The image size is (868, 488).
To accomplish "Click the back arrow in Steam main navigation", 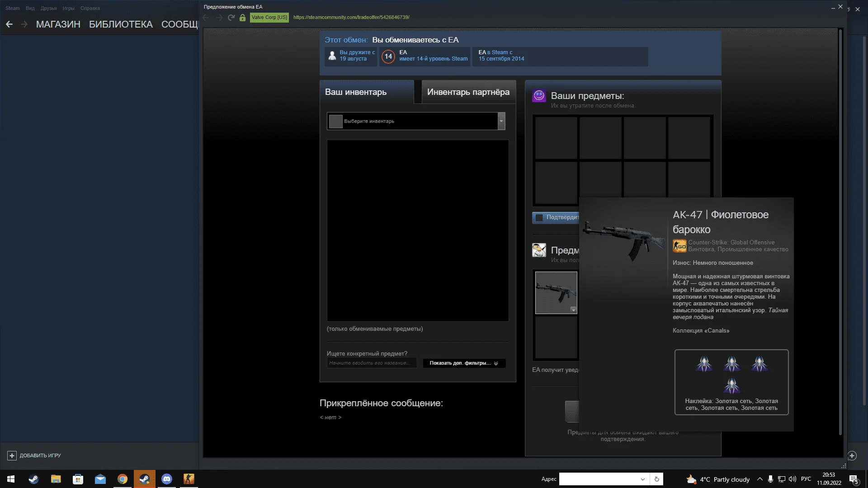I will 9,24.
